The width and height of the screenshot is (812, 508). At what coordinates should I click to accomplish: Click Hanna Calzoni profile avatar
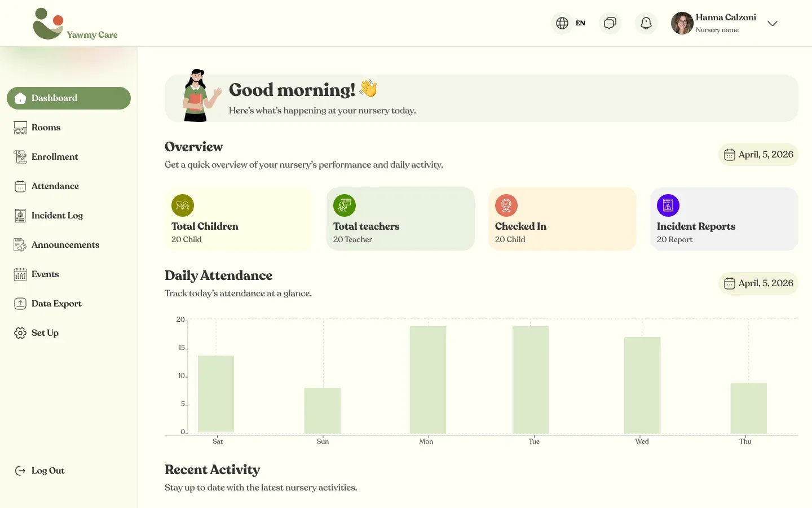[682, 23]
